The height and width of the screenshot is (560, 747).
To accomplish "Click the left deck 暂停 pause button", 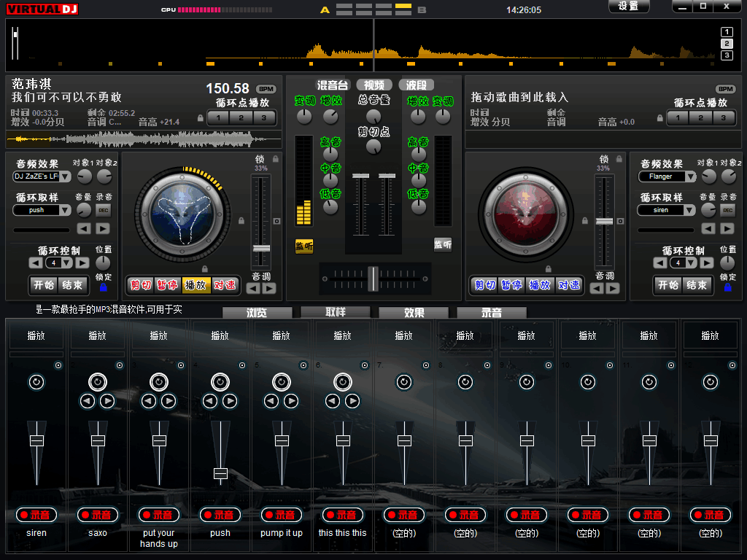I will tap(168, 285).
